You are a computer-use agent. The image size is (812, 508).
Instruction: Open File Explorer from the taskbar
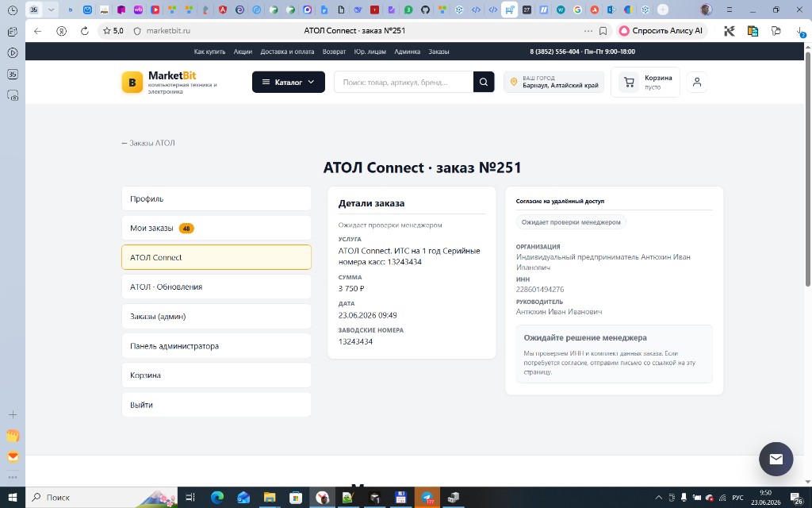click(x=270, y=498)
